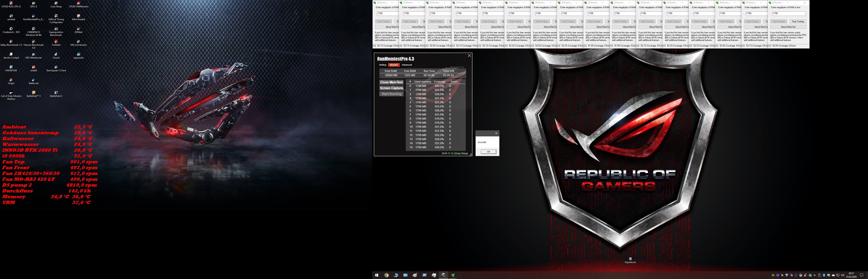Open the aida64 desktop icon
The width and height of the screenshot is (868, 279).
tap(33, 68)
